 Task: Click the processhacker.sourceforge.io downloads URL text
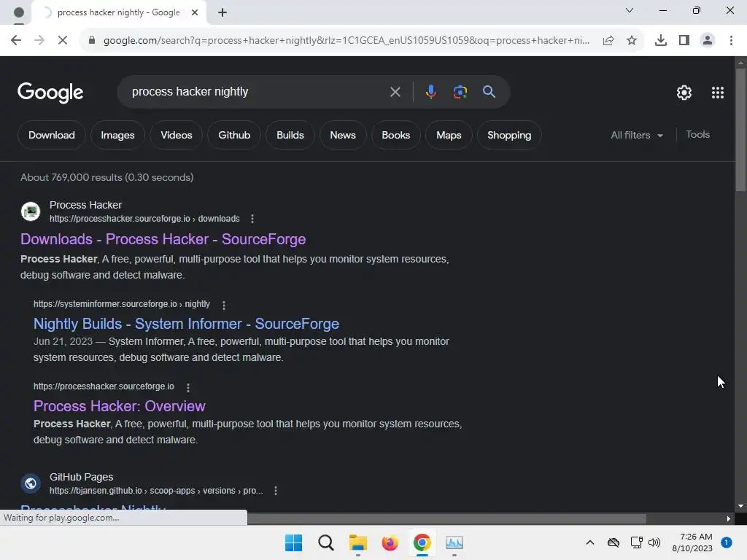click(144, 219)
